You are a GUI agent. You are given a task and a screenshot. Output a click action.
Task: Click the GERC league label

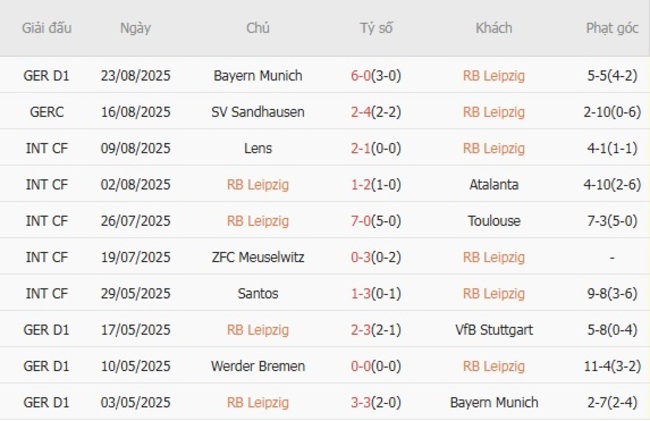point(47,112)
